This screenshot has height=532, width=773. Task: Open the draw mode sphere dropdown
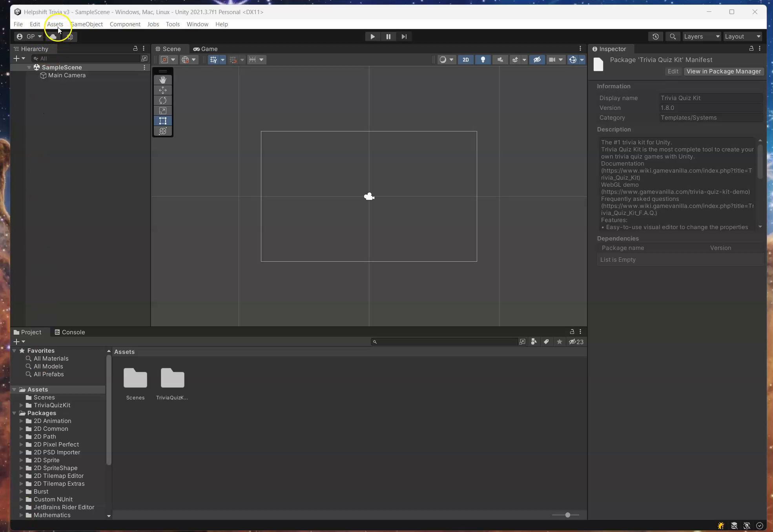[x=446, y=60]
